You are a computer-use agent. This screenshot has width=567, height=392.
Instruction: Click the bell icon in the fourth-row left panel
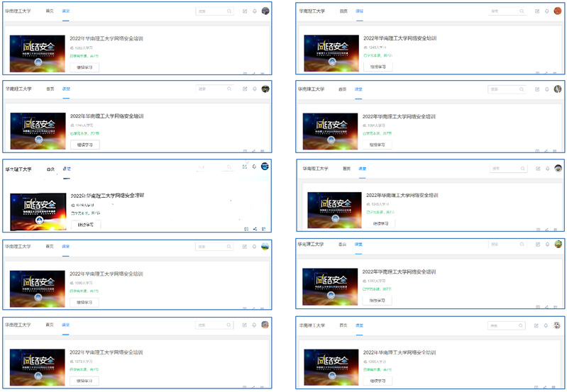click(254, 247)
